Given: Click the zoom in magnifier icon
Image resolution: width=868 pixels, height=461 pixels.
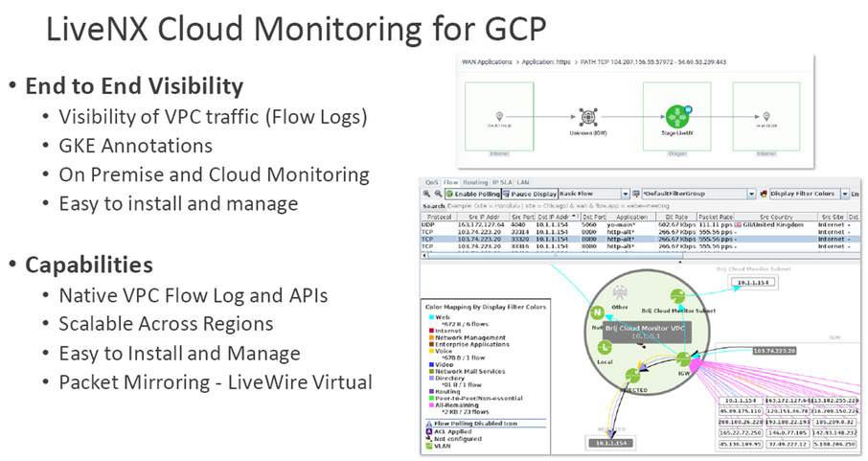Looking at the screenshot, I should coord(426,194).
